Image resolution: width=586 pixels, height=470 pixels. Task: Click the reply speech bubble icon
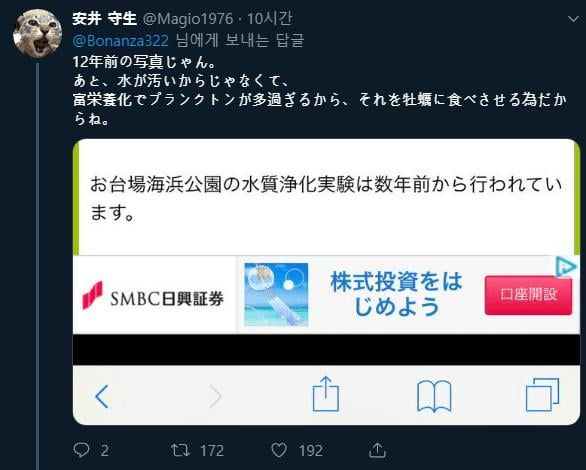point(81,450)
